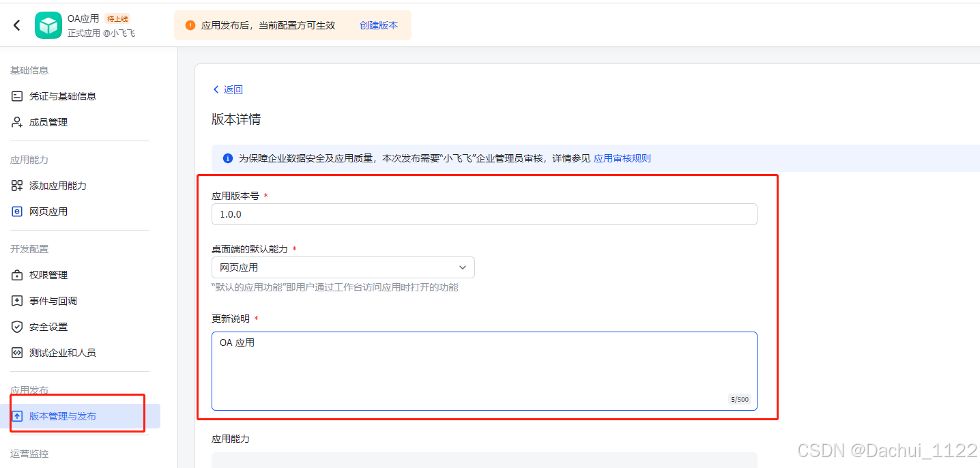This screenshot has height=468, width=980.
Task: Select 版本管理与发布 menu item
Action: [80, 416]
